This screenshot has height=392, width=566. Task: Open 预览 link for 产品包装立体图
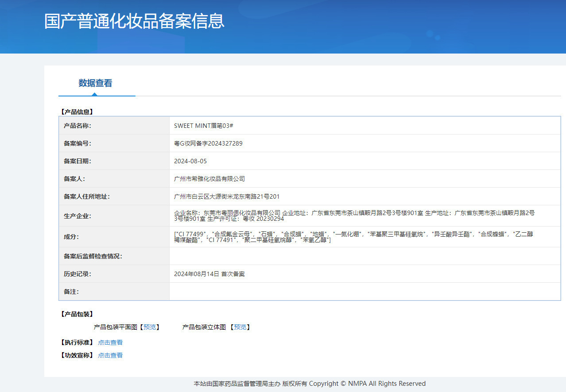coord(240,327)
